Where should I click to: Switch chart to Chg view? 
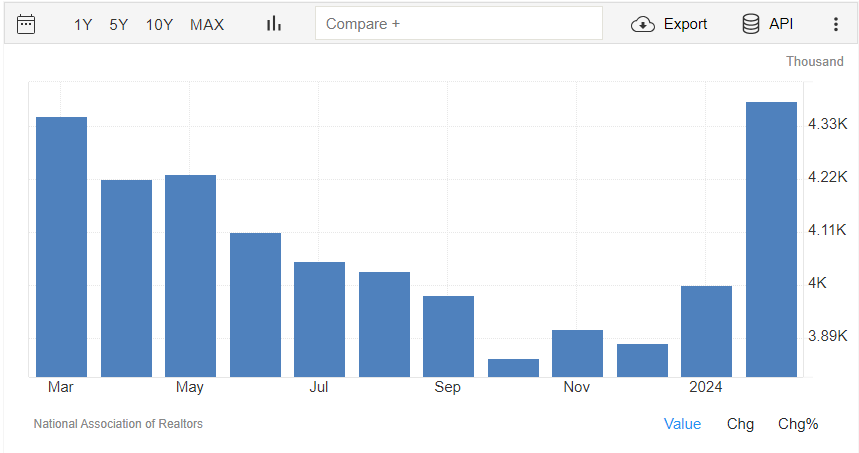[x=740, y=424]
